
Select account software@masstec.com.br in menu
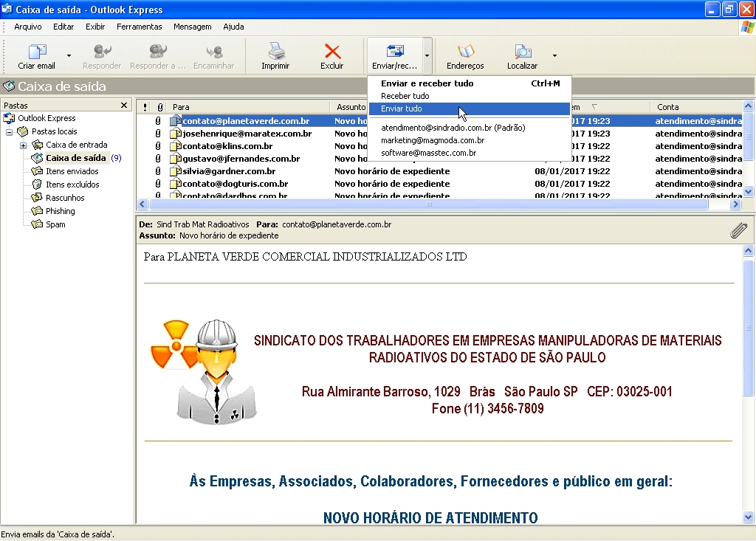(470, 153)
